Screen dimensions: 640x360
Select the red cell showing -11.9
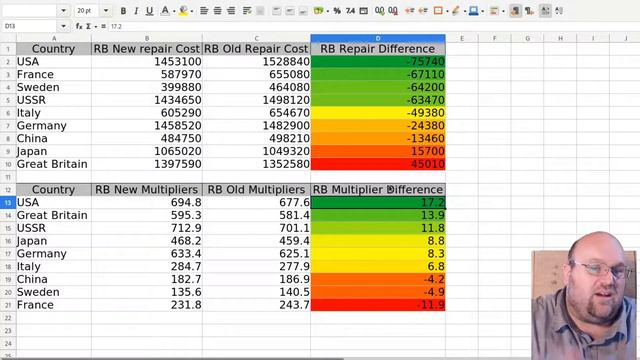(x=378, y=305)
